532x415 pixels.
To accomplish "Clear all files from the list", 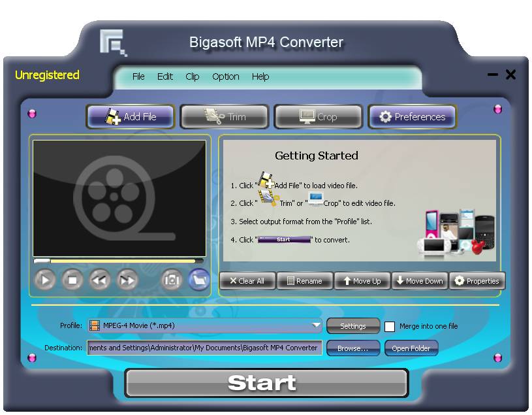I will pyautogui.click(x=247, y=281).
